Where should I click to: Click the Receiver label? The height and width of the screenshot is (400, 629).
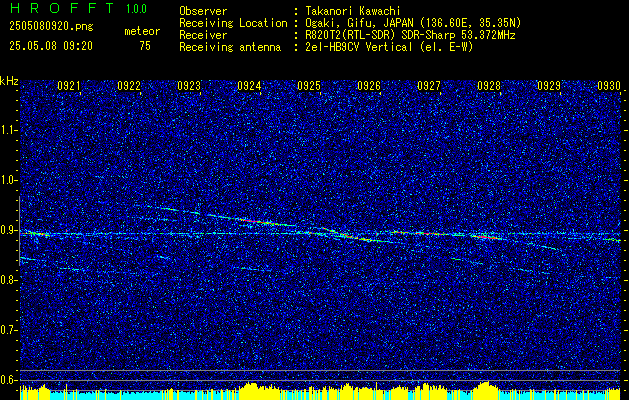point(203,35)
